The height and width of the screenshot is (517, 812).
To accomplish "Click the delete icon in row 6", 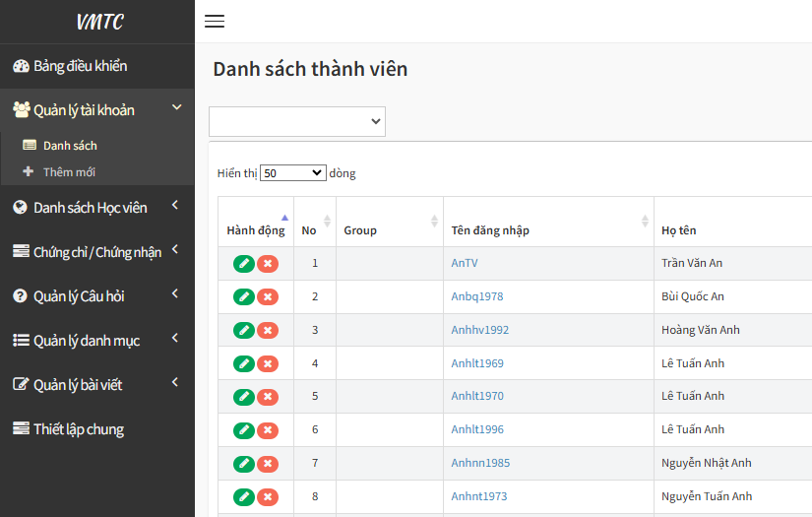I will [268, 430].
